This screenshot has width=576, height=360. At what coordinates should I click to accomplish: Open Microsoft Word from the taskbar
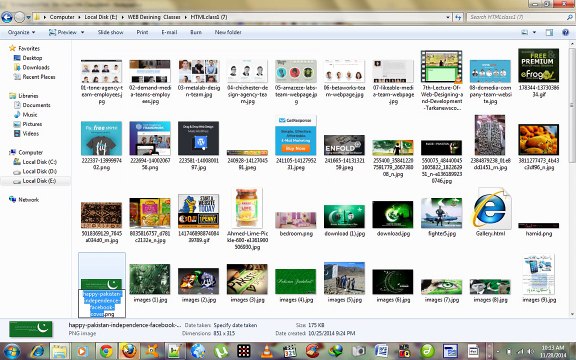[381, 351]
